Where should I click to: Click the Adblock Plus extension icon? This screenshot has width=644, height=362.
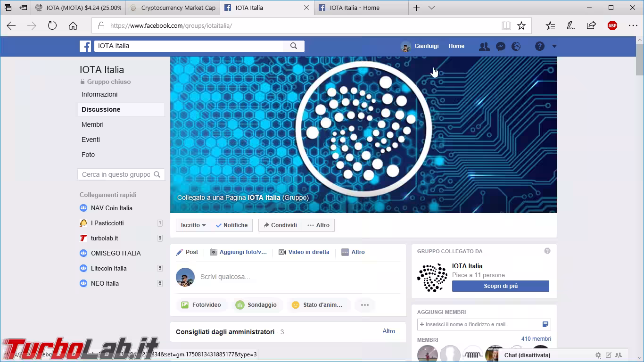tap(612, 26)
